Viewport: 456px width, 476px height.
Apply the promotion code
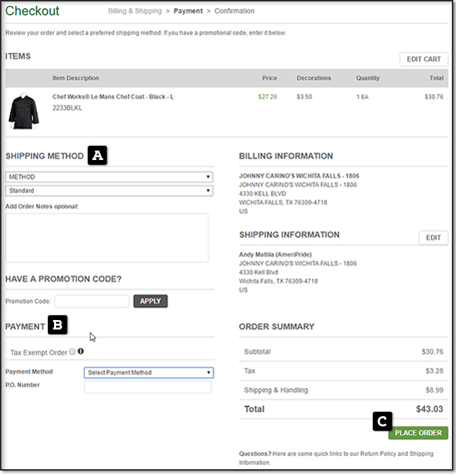click(x=150, y=301)
